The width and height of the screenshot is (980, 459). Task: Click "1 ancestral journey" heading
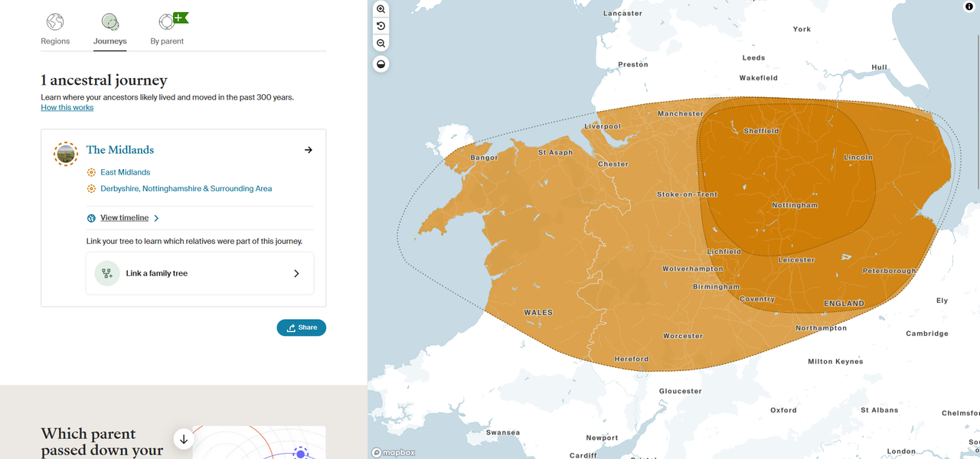104,80
